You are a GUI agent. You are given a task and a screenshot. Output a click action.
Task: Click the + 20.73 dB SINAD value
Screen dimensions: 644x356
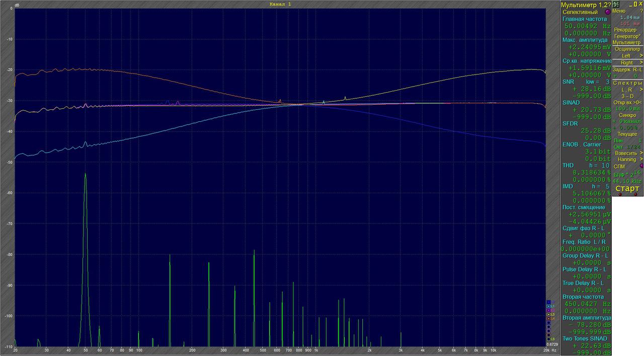591,110
